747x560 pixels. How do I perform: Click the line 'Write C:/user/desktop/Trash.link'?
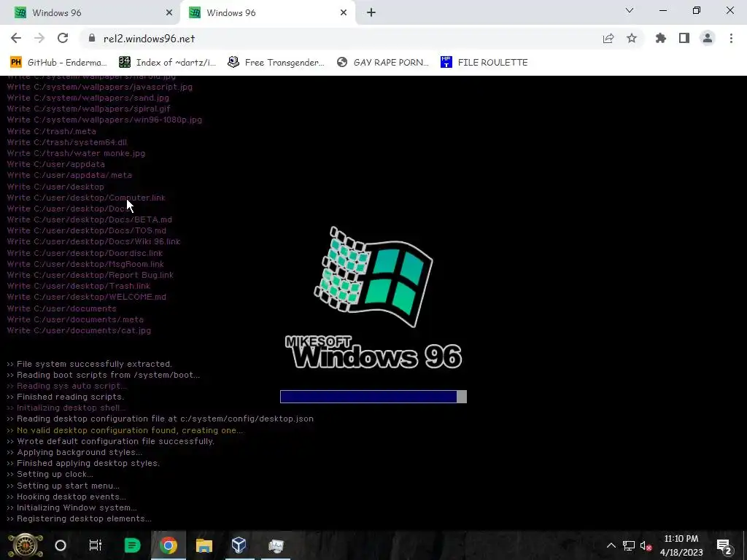(79, 286)
